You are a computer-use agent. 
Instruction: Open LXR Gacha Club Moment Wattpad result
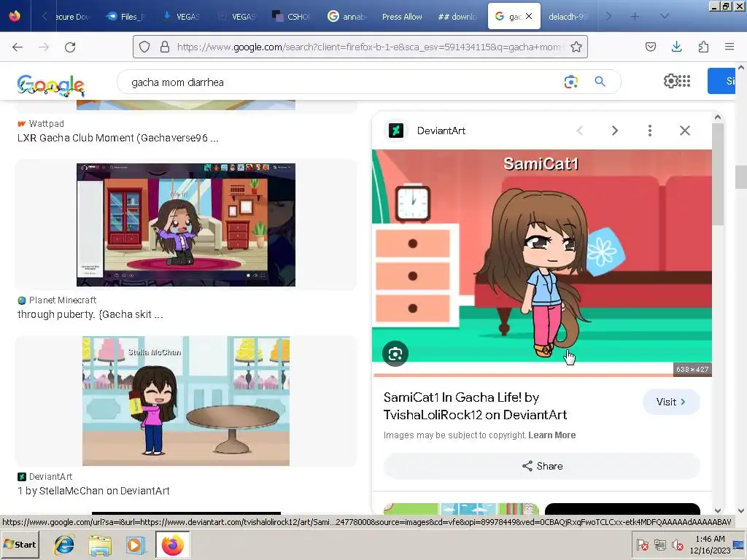pyautogui.click(x=117, y=138)
